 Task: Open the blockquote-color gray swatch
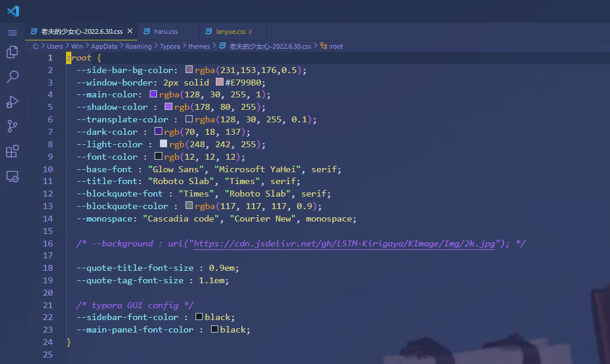tap(189, 205)
